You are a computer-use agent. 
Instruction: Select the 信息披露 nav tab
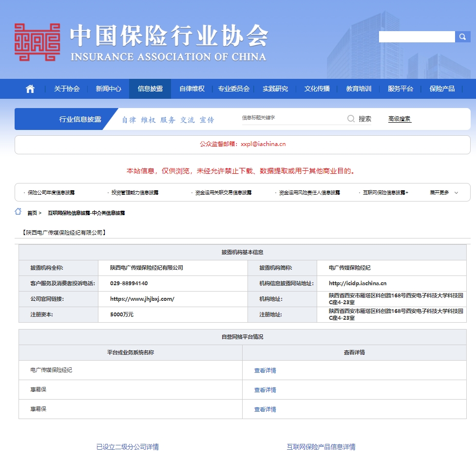pos(150,89)
